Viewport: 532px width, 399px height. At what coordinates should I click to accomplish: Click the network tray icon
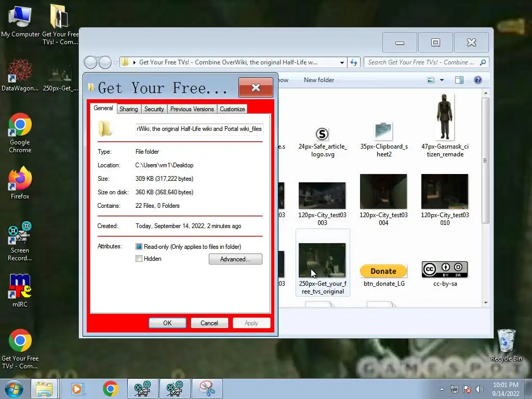coord(454,389)
